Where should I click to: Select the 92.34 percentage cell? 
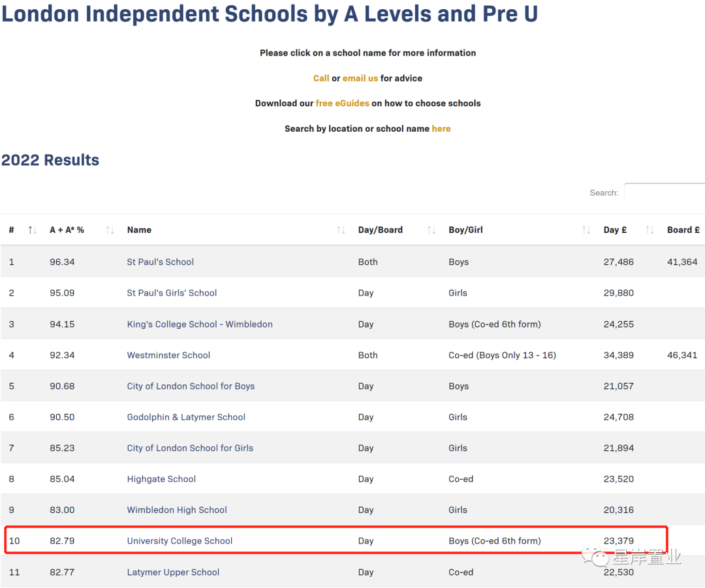point(62,356)
